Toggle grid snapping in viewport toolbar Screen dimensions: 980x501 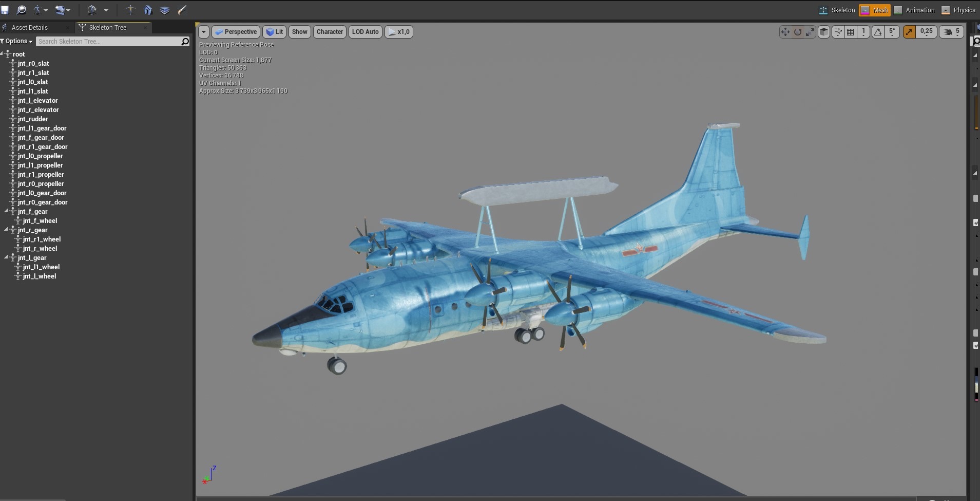tap(851, 32)
